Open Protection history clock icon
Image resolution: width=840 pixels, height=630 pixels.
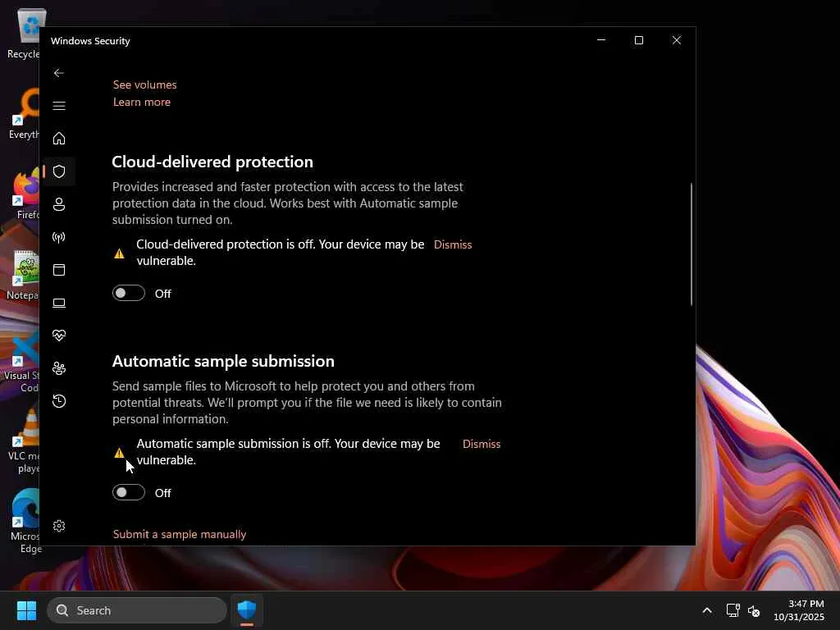tap(59, 400)
